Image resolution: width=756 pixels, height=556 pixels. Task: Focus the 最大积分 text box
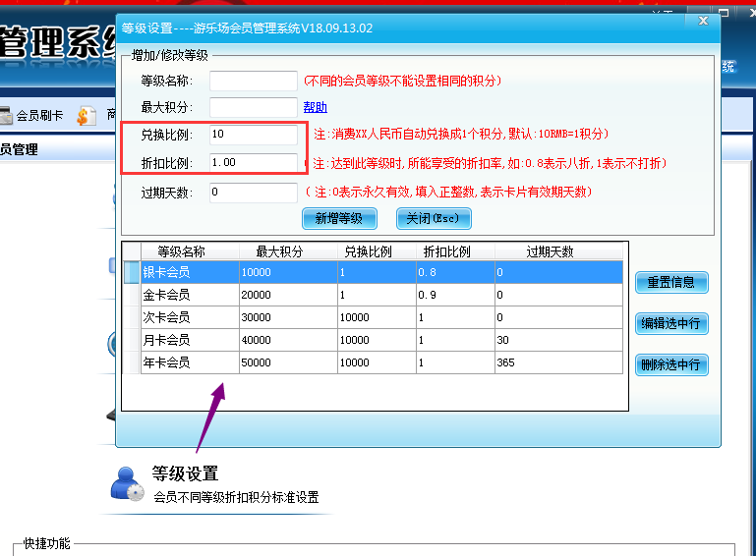pyautogui.click(x=253, y=108)
